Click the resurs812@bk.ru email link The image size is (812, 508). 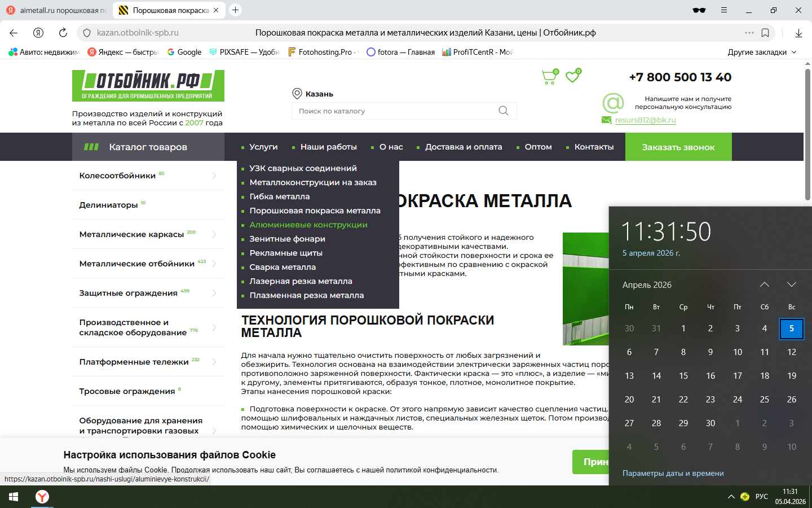pyautogui.click(x=645, y=120)
